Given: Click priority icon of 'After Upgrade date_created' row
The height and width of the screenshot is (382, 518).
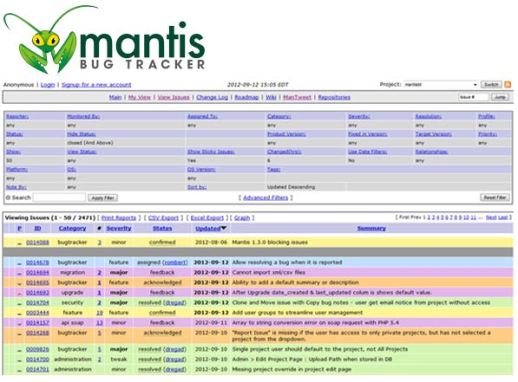Looking at the screenshot, I should (19, 293).
